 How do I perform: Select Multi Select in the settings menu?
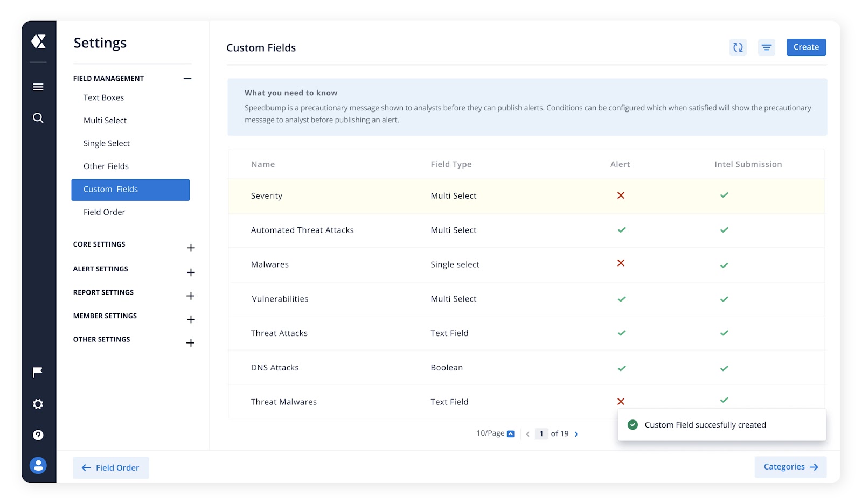[105, 121]
